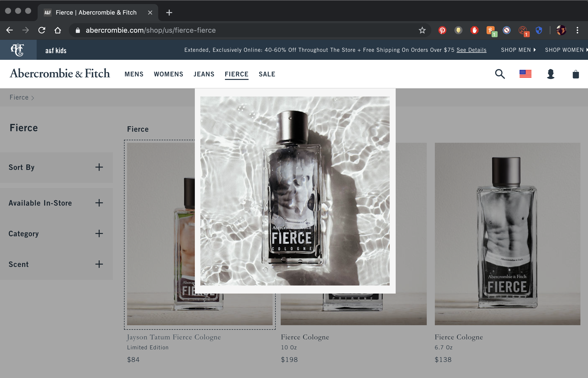Expand the Sort By filter
The image size is (588, 378).
tap(56, 167)
